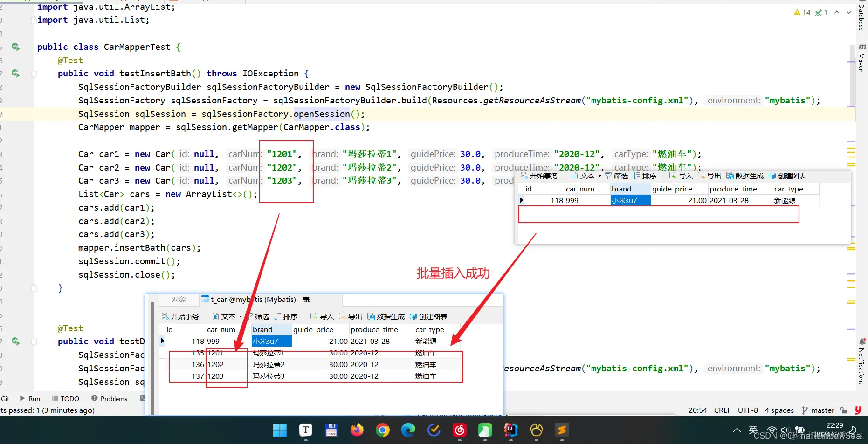This screenshot has width=868, height=444.
Task: Click guide_price column header in lower table
Action: pos(320,330)
